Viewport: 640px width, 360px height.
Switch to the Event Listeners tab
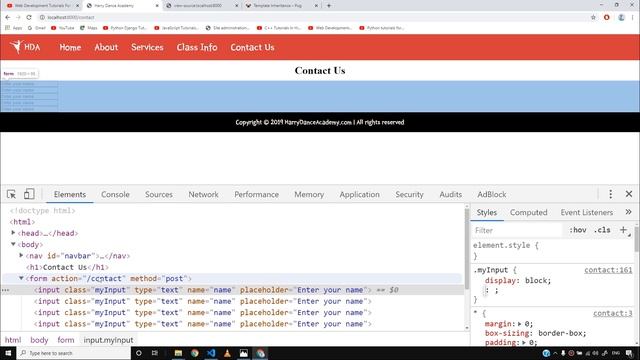click(x=587, y=212)
